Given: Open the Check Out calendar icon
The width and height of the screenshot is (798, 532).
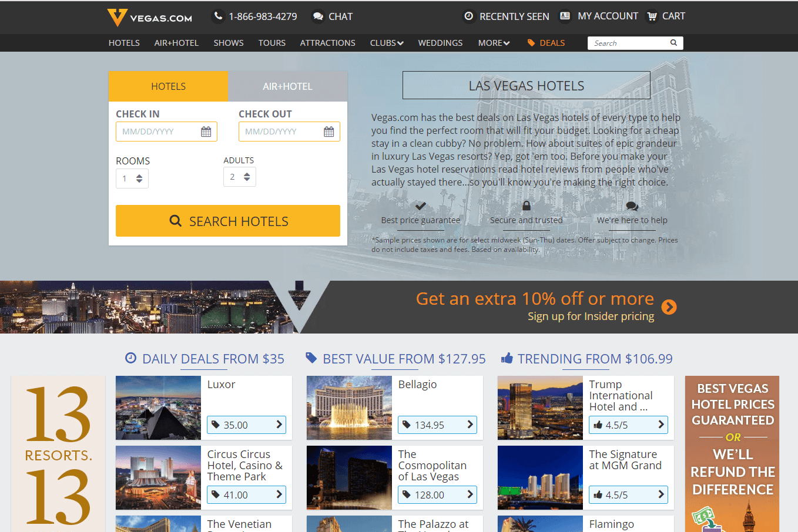Looking at the screenshot, I should [x=328, y=132].
